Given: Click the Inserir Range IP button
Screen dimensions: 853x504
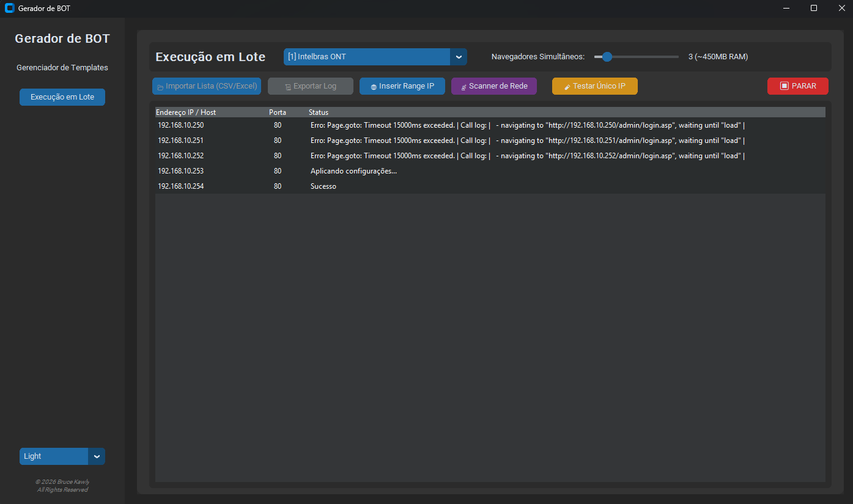Looking at the screenshot, I should [402, 86].
